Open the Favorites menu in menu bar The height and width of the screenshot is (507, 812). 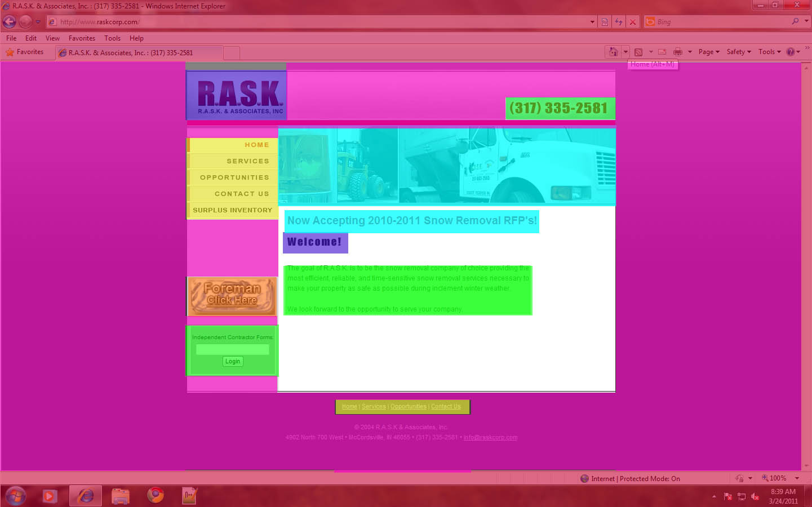click(82, 38)
